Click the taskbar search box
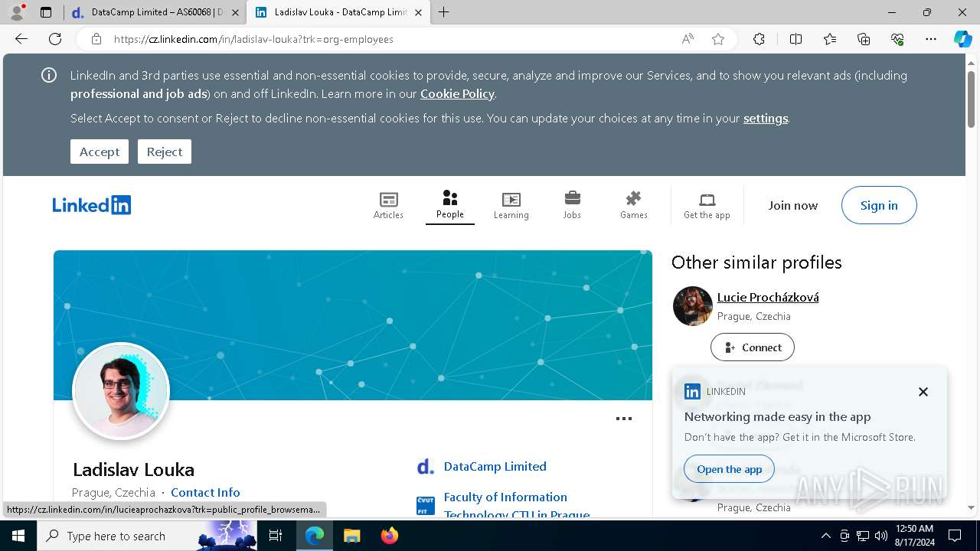The width and height of the screenshot is (980, 551). [x=147, y=536]
